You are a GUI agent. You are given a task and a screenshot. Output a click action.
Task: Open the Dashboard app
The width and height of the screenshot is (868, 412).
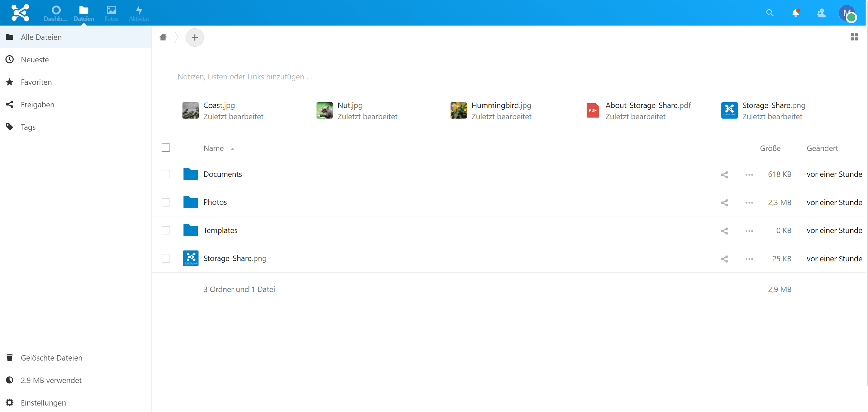[56, 13]
